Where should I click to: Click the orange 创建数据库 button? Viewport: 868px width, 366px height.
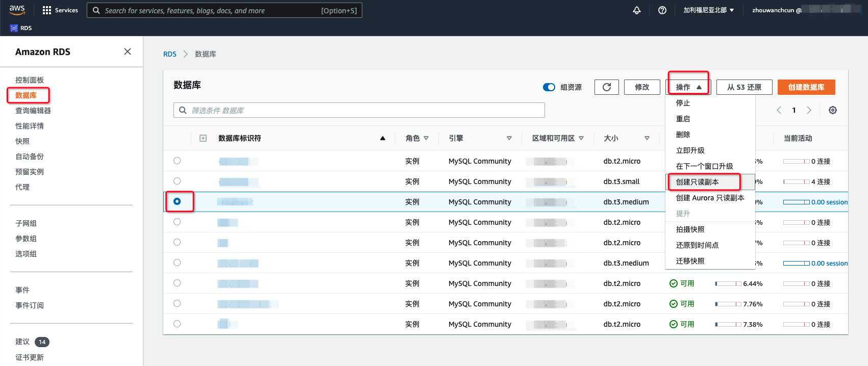(806, 87)
